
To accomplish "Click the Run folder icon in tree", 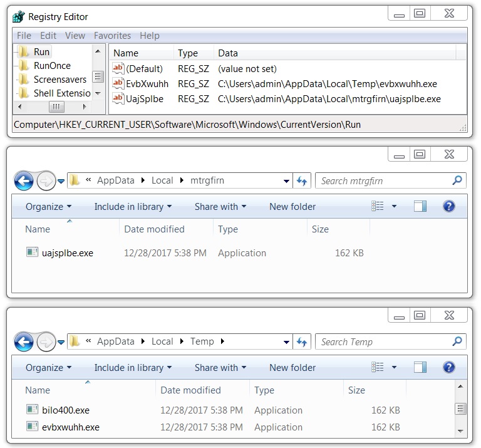I will click(24, 51).
